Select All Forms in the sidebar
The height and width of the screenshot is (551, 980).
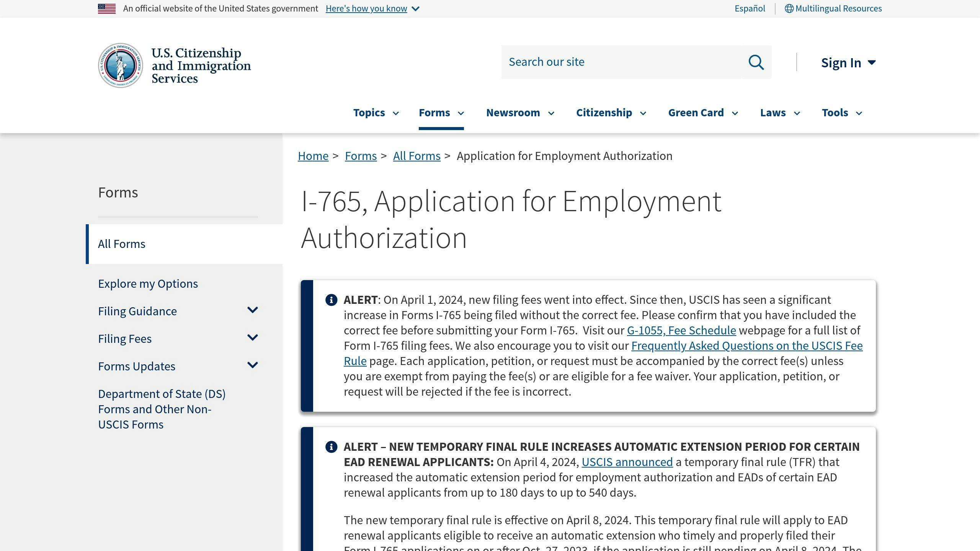(122, 244)
